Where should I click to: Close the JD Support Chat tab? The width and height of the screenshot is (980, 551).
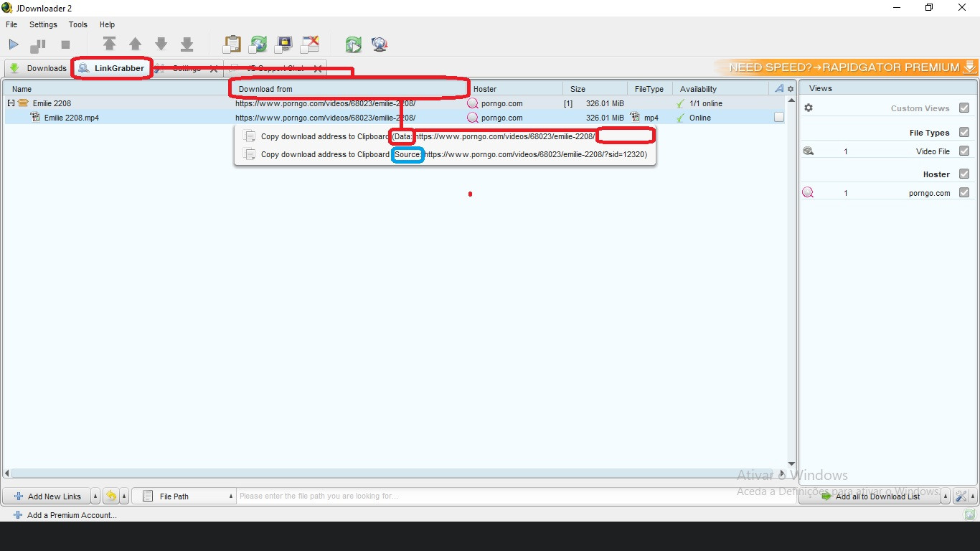pos(317,69)
